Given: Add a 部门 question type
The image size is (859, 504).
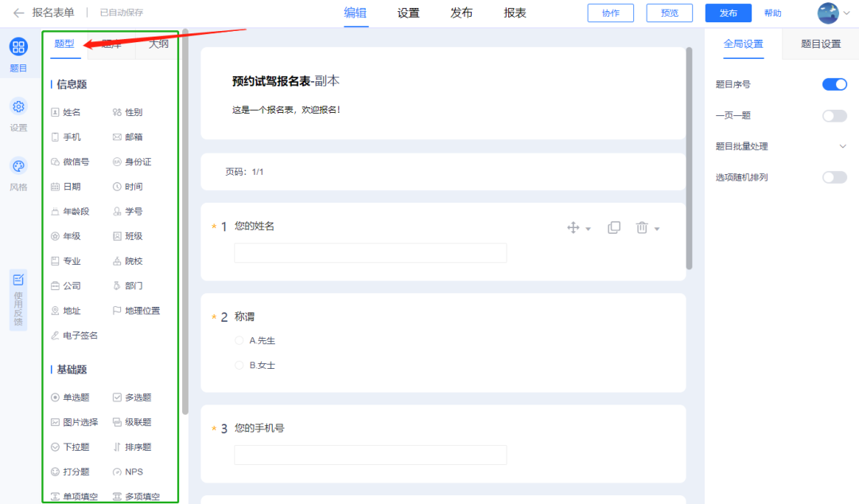Looking at the screenshot, I should point(127,286).
